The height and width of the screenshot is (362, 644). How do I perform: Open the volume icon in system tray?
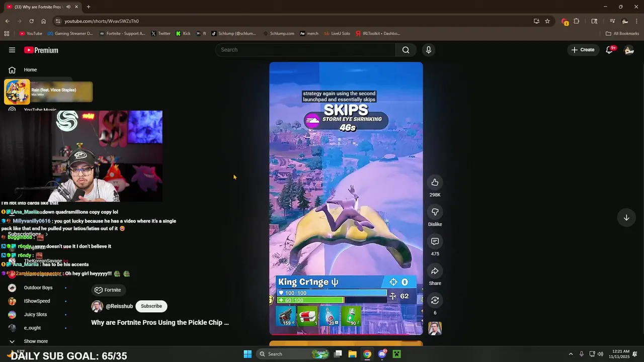[600, 354]
